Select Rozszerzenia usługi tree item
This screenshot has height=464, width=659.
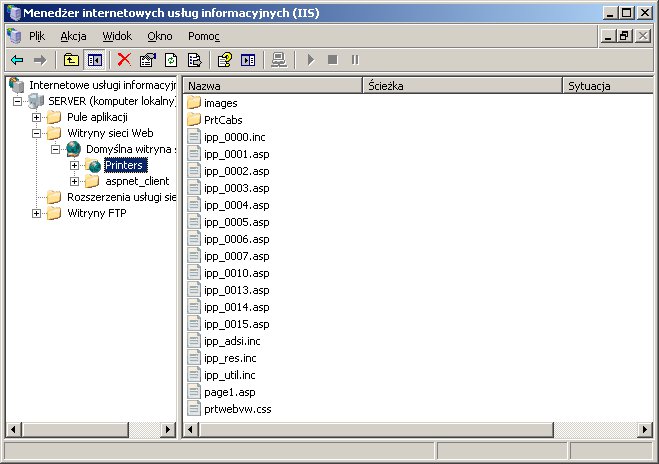[x=121, y=197]
